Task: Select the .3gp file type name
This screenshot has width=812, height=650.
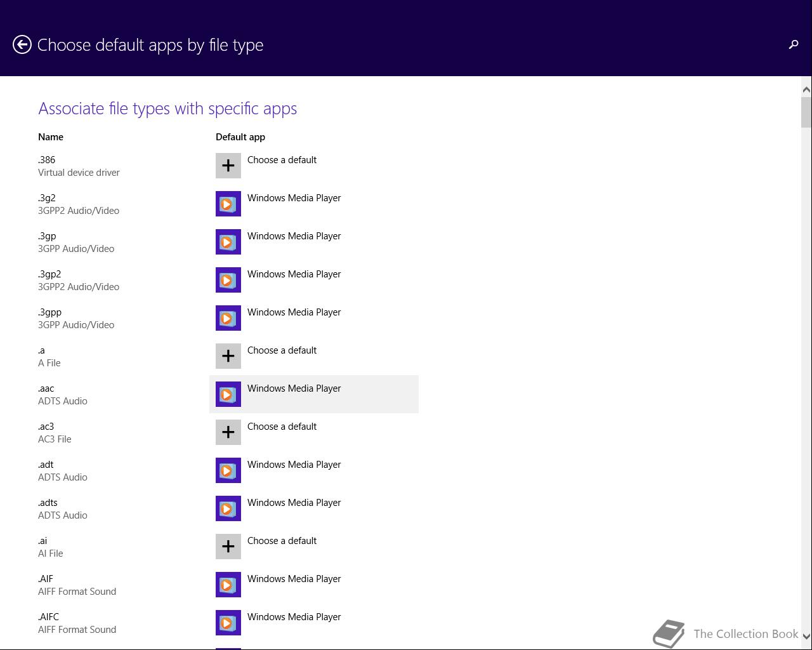Action: tap(47, 236)
